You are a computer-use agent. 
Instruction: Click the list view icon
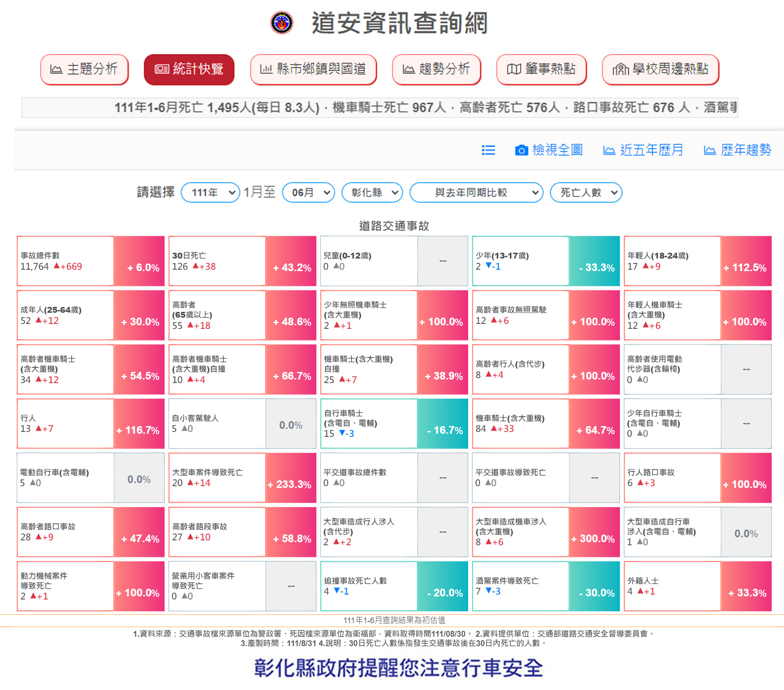pyautogui.click(x=488, y=150)
